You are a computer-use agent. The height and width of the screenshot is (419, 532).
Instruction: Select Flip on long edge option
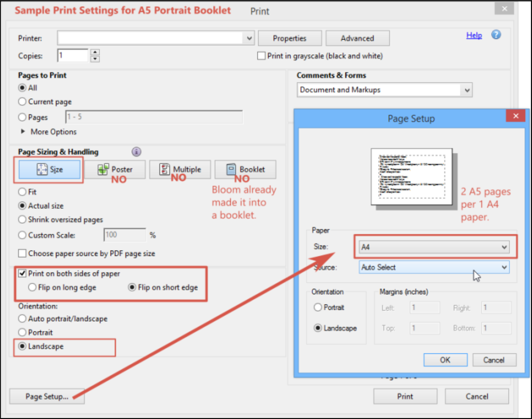pos(33,287)
